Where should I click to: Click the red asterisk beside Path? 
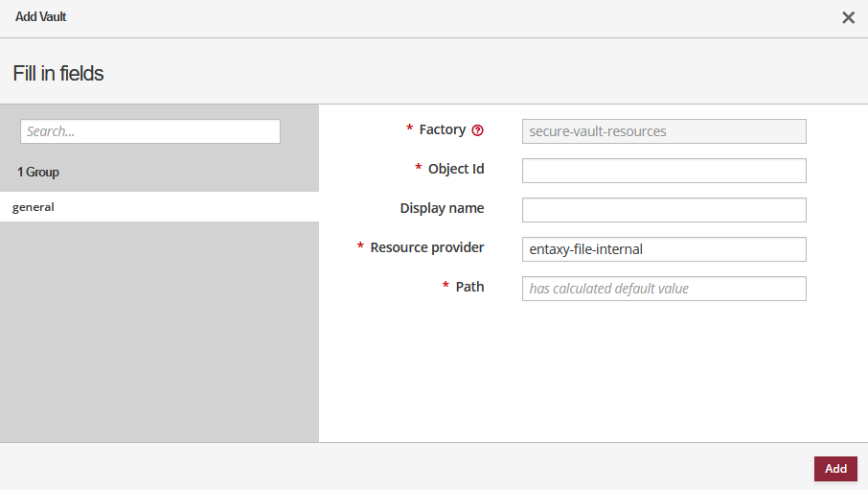click(x=445, y=287)
